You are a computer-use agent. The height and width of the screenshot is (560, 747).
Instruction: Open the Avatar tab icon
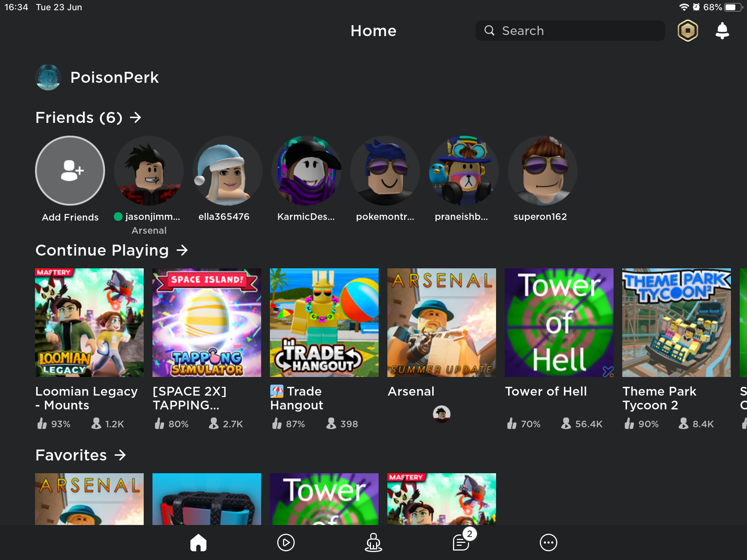pos(373,542)
